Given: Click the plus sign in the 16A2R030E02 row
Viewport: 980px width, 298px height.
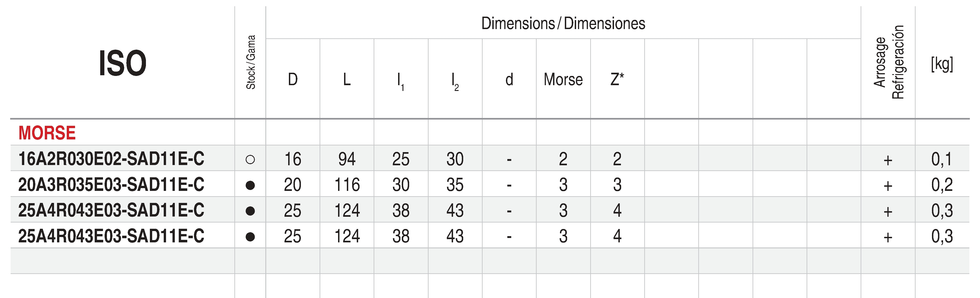Looking at the screenshot, I should coord(888,160).
